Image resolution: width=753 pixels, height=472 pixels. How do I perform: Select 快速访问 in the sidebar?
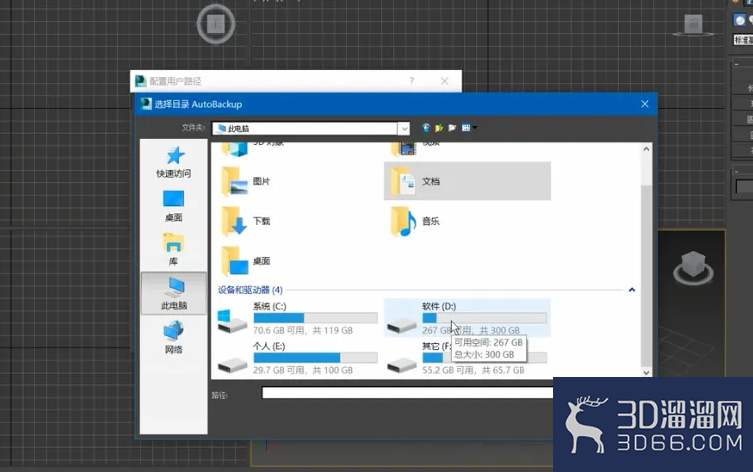pyautogui.click(x=174, y=162)
